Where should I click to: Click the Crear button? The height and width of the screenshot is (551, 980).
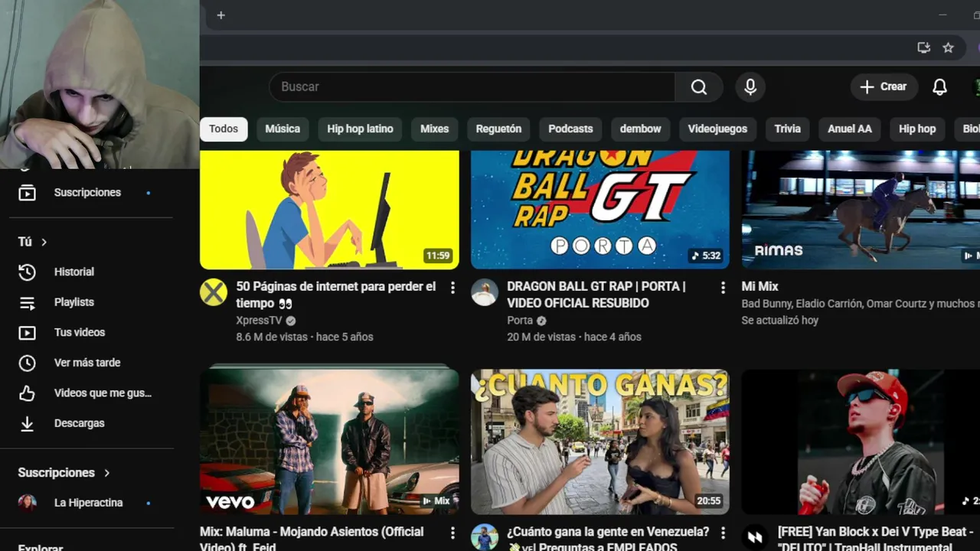point(884,86)
